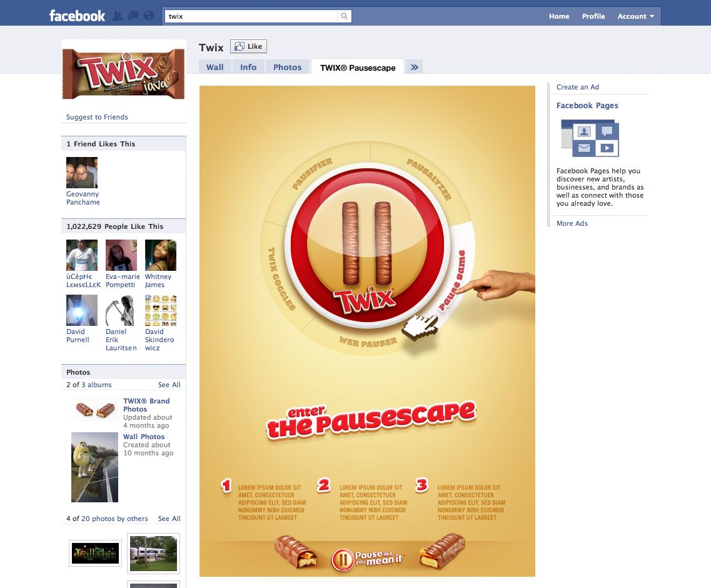Open Eva-marie Pompetti's photo

point(121,255)
